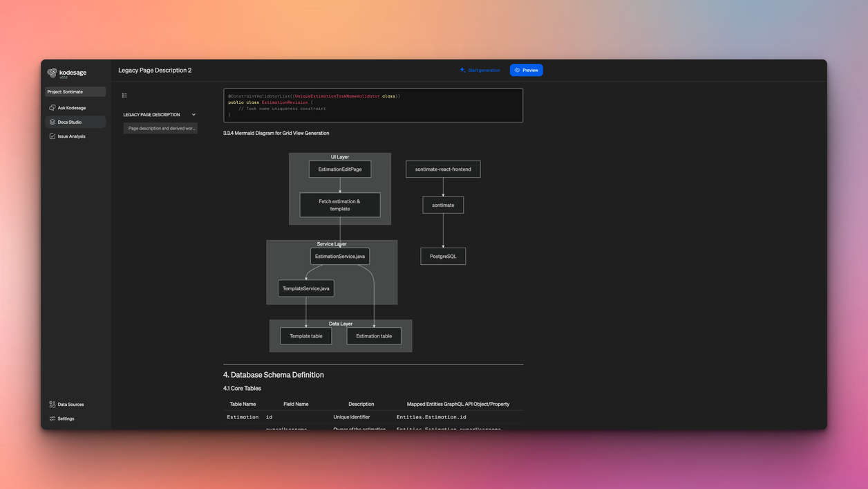Click the Docs Studio layers icon
Screen dimensions: 868x489
(x=52, y=122)
